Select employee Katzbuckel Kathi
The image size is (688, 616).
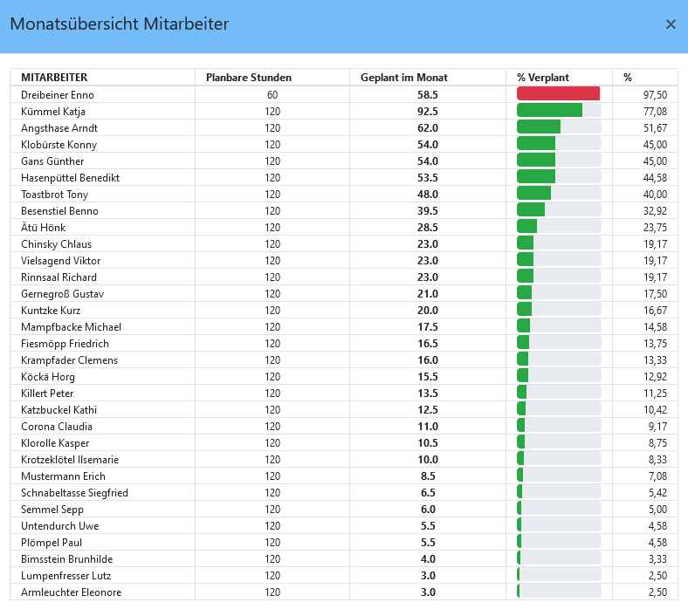[x=58, y=410]
